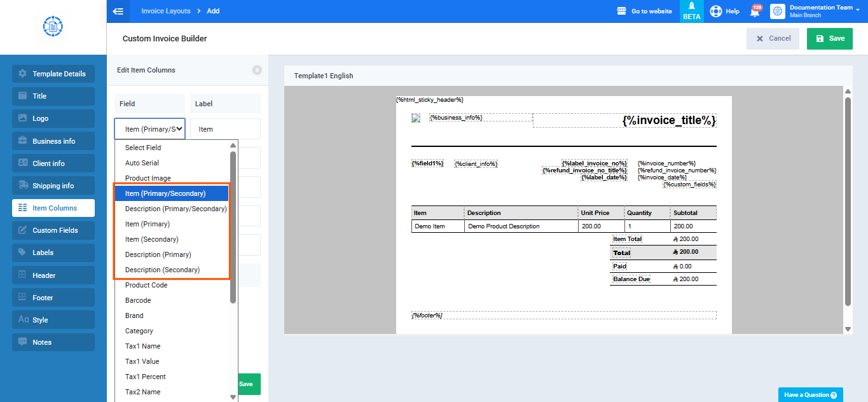Click the dropdown list scroll-down arrow

[233, 397]
